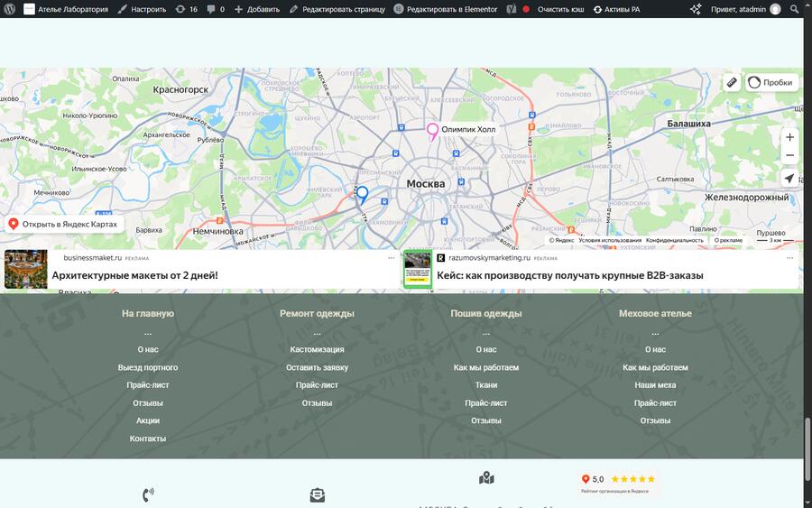Open the razumovskymarketing.ru ad thumbnail

click(418, 269)
